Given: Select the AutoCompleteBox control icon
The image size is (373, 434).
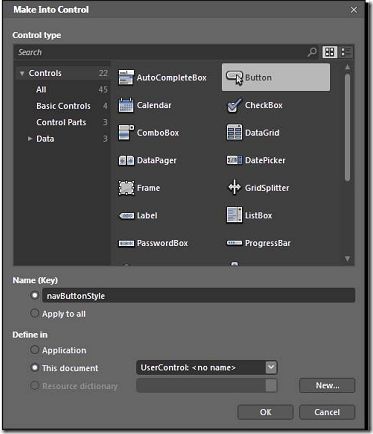Looking at the screenshot, I should pyautogui.click(x=126, y=78).
